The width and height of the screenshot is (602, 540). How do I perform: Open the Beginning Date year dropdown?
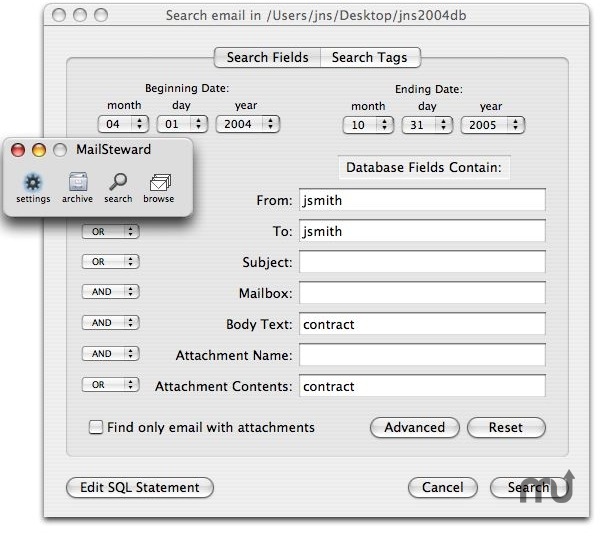pyautogui.click(x=248, y=124)
